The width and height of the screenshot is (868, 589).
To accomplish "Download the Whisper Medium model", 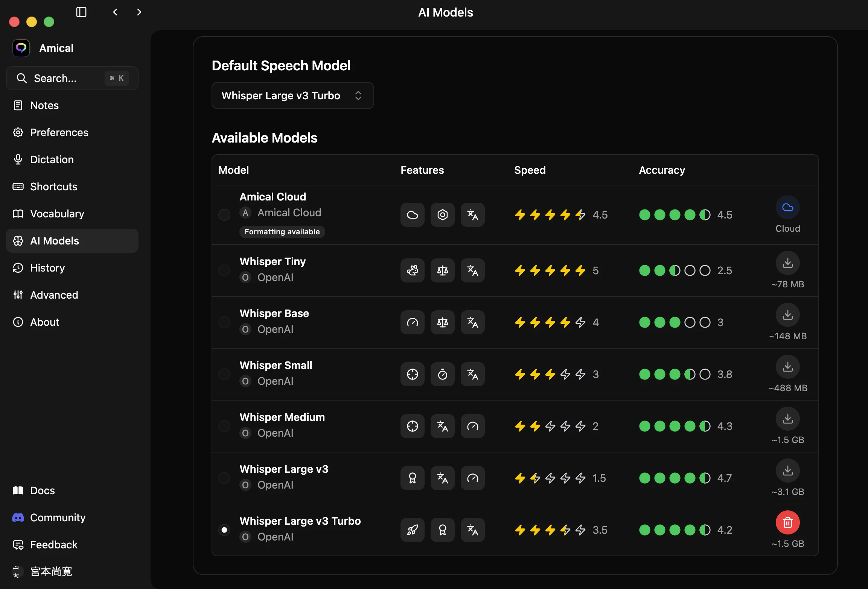I will 788,419.
